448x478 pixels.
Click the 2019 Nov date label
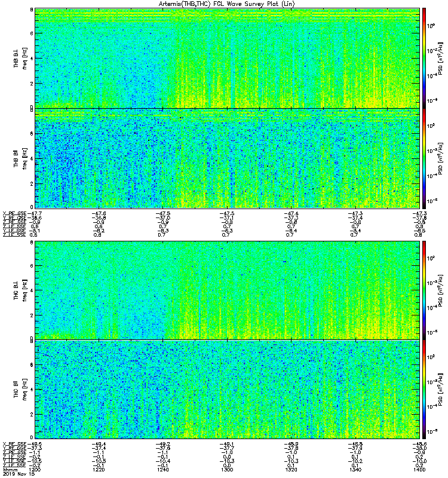(x=19, y=474)
